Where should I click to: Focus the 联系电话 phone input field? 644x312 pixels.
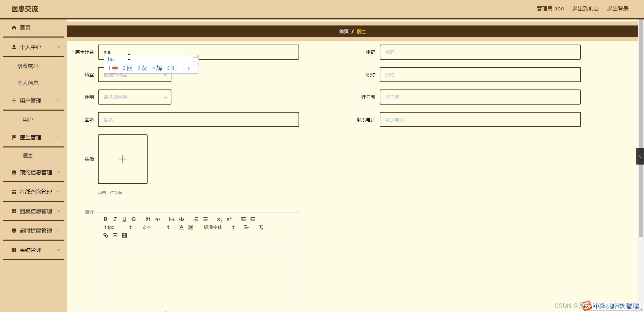480,120
